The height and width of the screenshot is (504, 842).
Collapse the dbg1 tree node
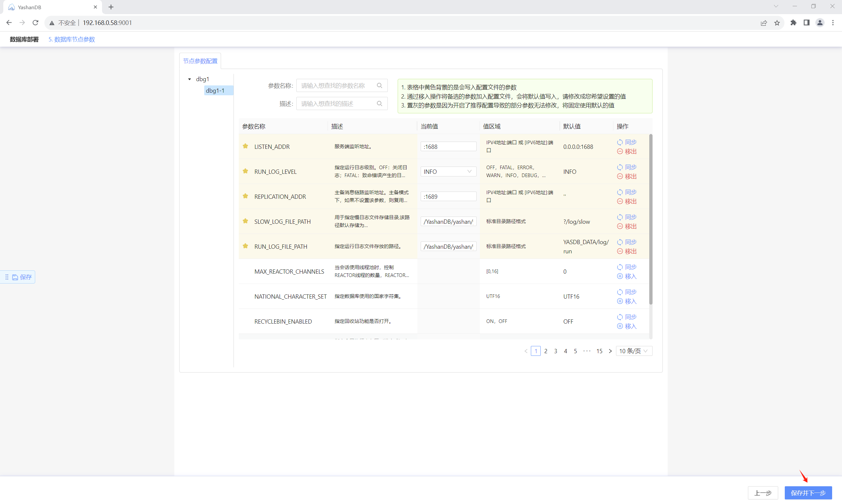190,79
